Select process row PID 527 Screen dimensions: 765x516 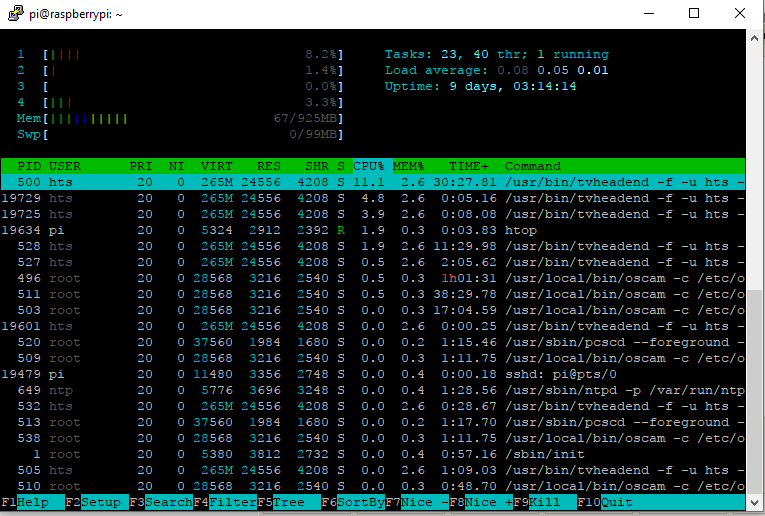[x=373, y=262]
